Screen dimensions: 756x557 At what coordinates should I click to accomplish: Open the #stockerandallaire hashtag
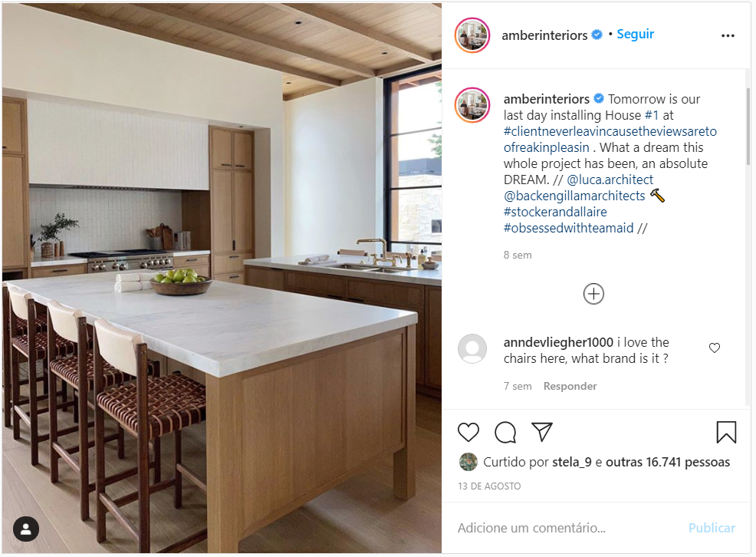(555, 212)
